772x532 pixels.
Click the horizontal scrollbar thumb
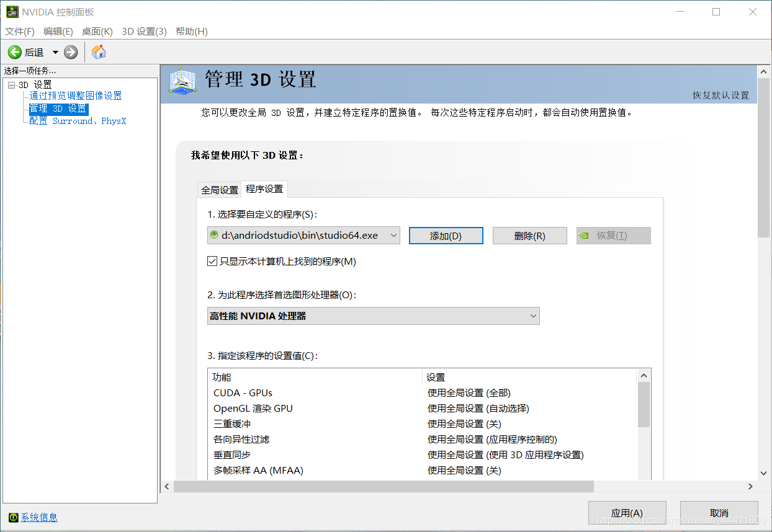384,487
